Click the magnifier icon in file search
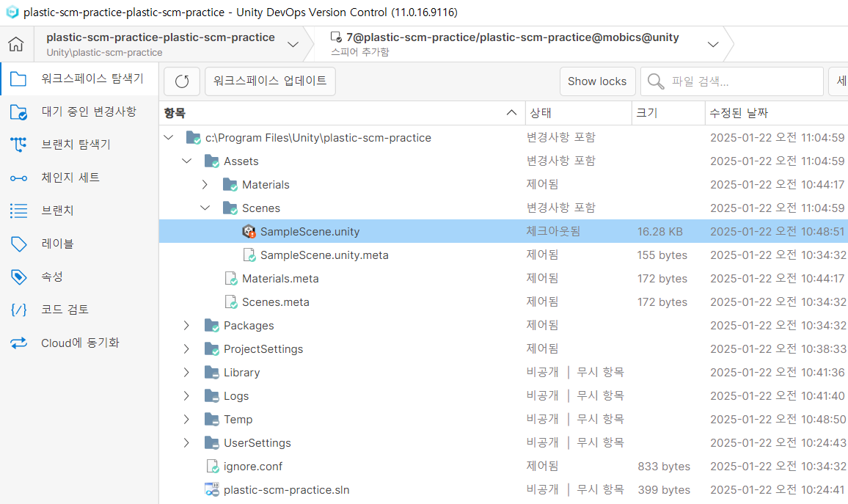848x504 pixels. click(x=656, y=81)
